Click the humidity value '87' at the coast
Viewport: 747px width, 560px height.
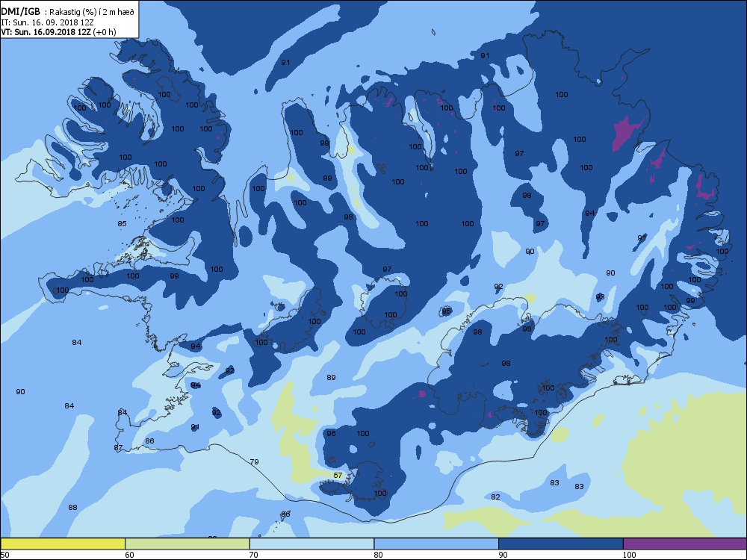click(x=118, y=447)
